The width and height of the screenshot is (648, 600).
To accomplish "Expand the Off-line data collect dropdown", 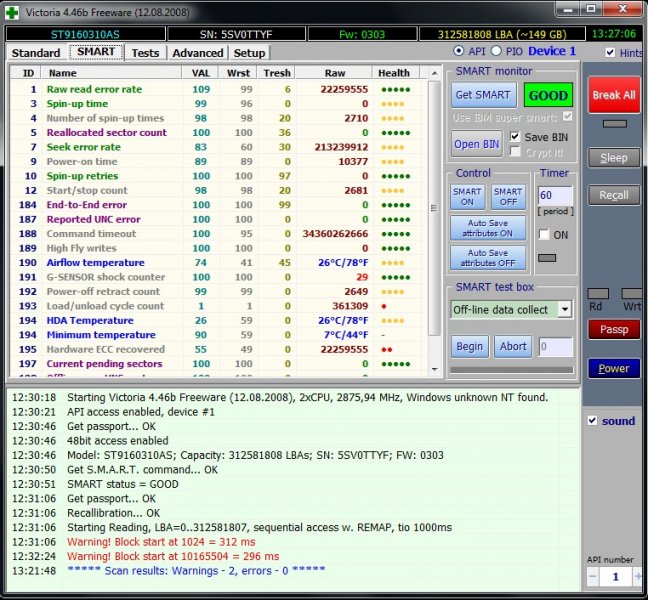I will [565, 310].
